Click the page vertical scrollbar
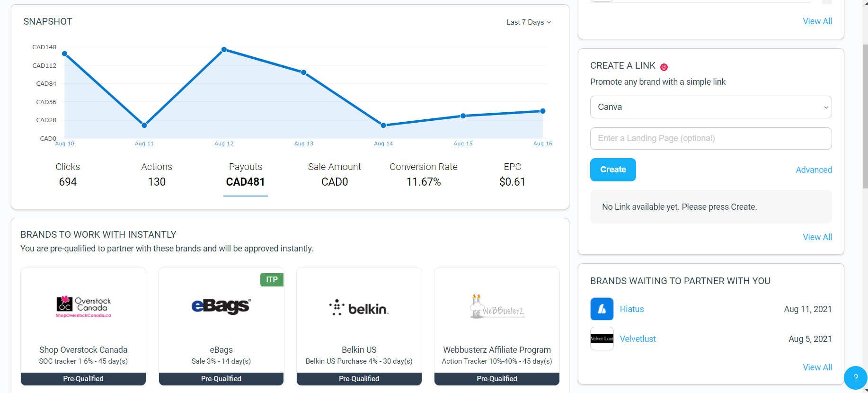 pyautogui.click(x=865, y=116)
